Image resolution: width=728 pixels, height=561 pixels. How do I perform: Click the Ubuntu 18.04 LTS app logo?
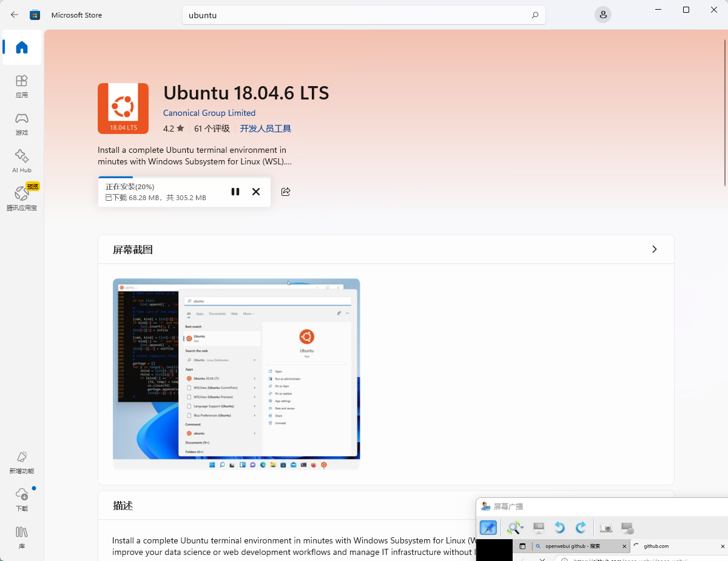[123, 109]
